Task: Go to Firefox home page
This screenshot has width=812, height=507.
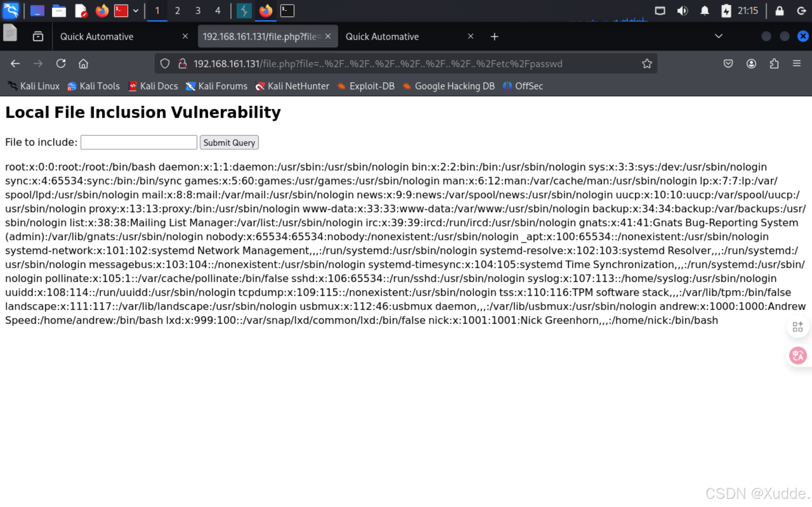Action: [x=83, y=64]
